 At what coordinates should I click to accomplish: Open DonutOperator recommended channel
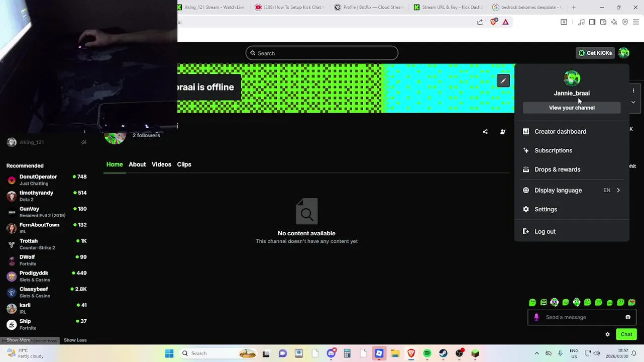[x=46, y=180]
